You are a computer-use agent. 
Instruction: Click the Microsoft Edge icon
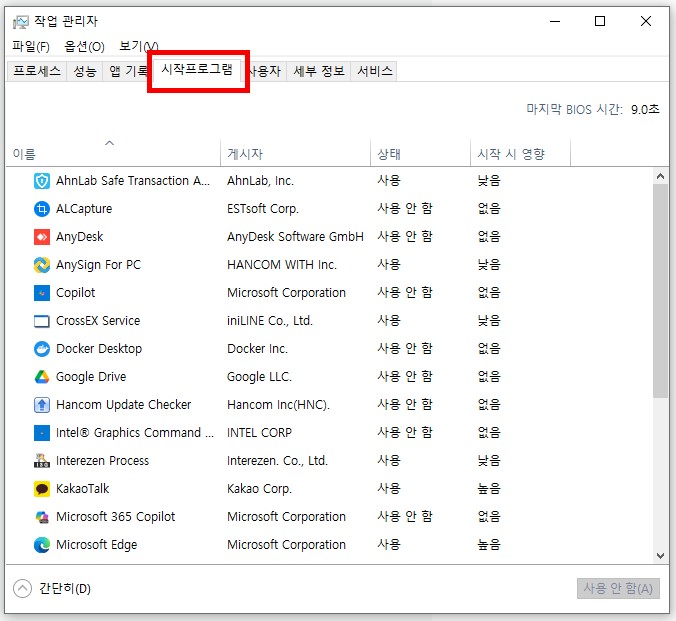tap(42, 545)
